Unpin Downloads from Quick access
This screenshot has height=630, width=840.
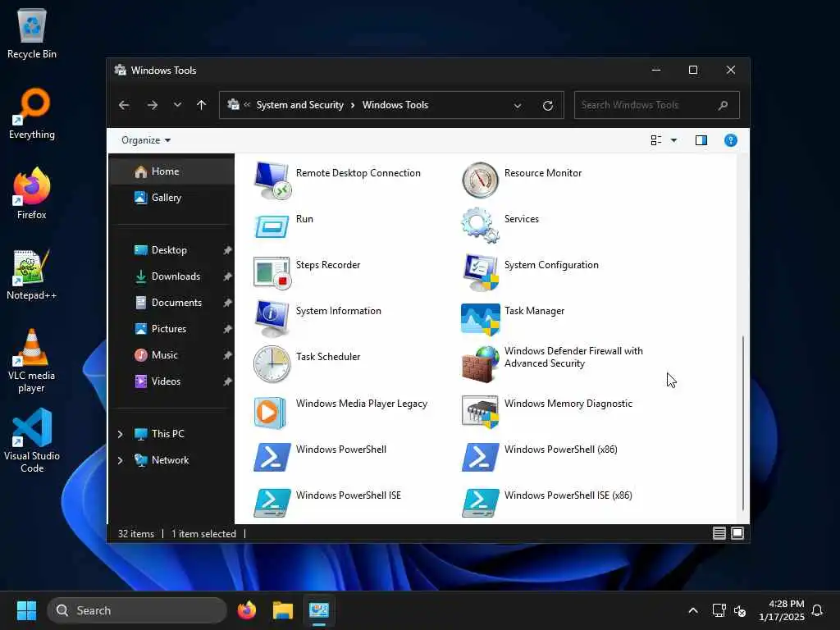(227, 276)
